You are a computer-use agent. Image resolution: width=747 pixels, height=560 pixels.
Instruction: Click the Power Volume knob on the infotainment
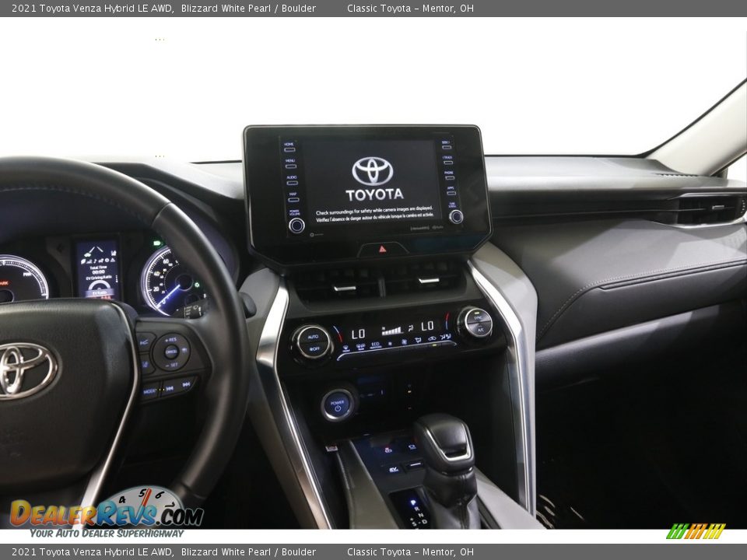296,226
